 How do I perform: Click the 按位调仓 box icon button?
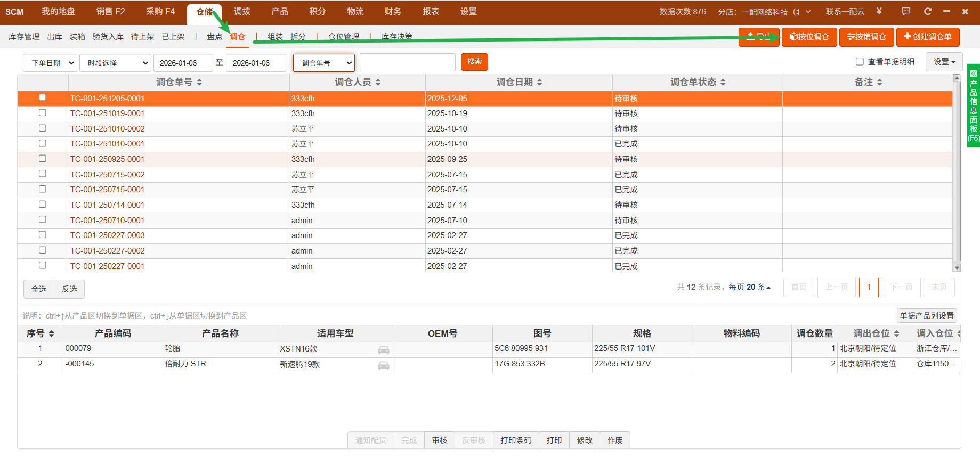809,37
